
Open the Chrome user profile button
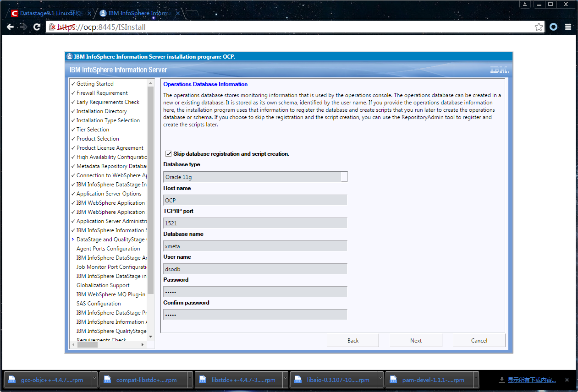point(525,4)
